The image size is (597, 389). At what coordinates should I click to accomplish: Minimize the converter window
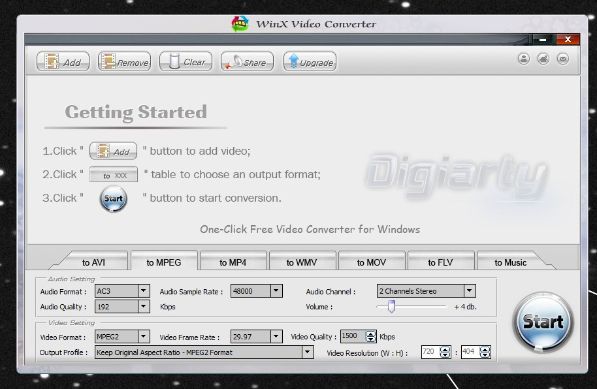tap(542, 39)
